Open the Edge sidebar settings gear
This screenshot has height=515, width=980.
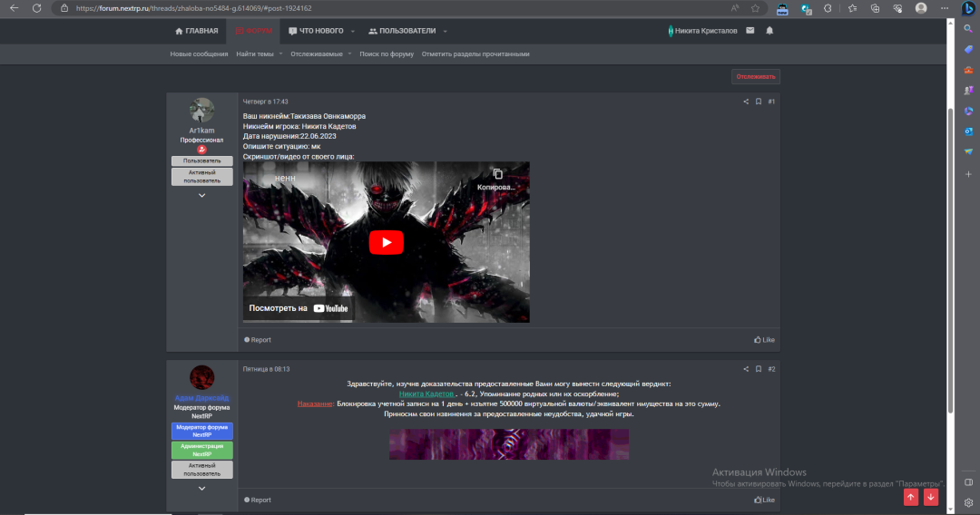click(968, 502)
